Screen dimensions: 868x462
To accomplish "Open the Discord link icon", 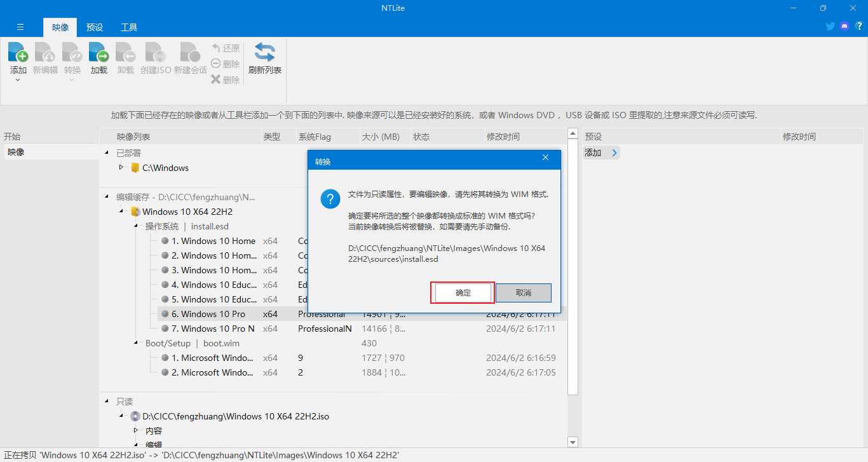I will (844, 27).
